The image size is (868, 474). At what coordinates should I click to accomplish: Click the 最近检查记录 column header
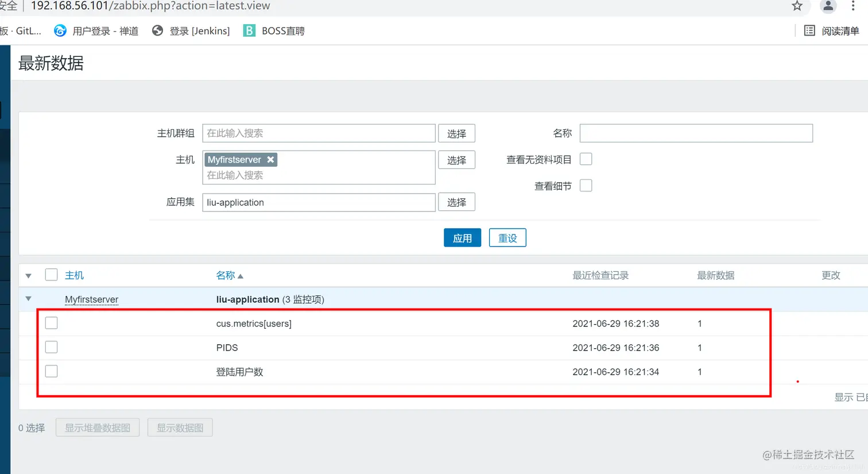coord(600,275)
